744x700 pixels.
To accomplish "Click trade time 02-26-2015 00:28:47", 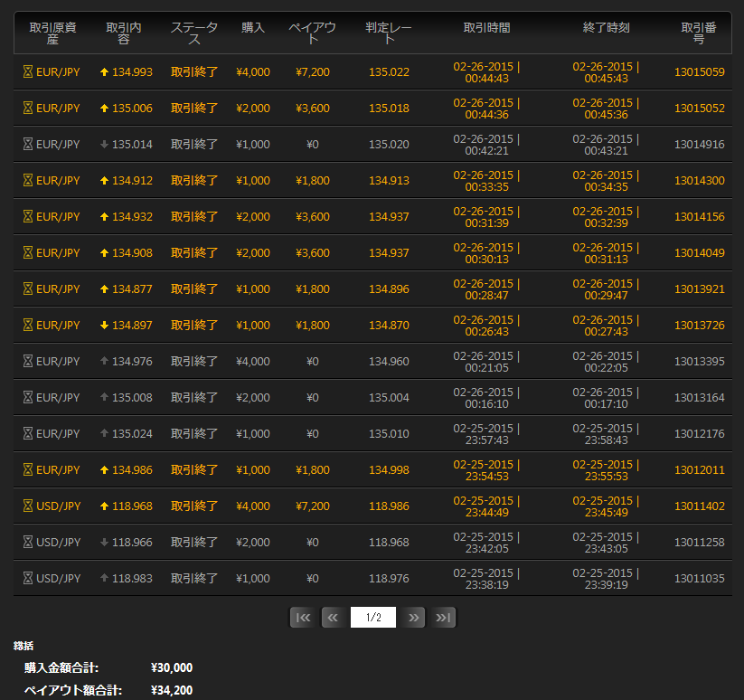I will pyautogui.click(x=487, y=289).
